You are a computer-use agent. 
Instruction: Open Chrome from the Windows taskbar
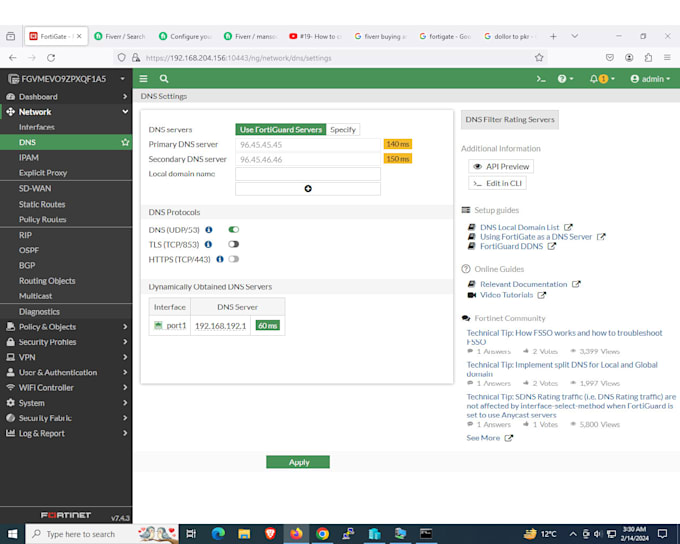[x=322, y=534]
